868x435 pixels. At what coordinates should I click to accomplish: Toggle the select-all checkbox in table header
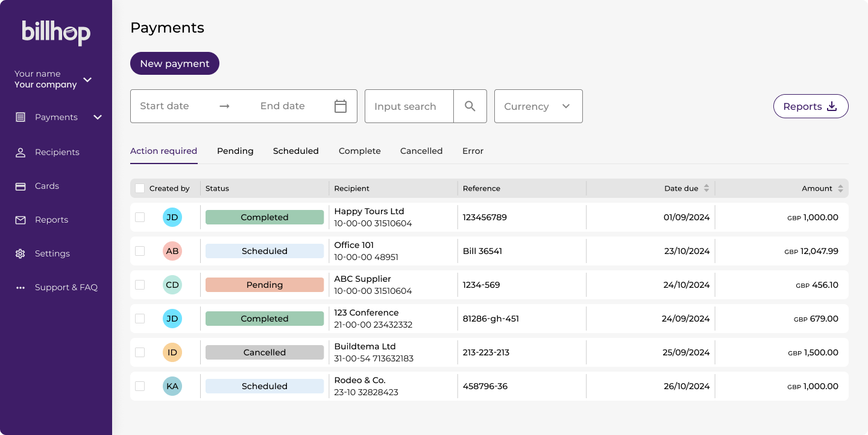click(140, 188)
